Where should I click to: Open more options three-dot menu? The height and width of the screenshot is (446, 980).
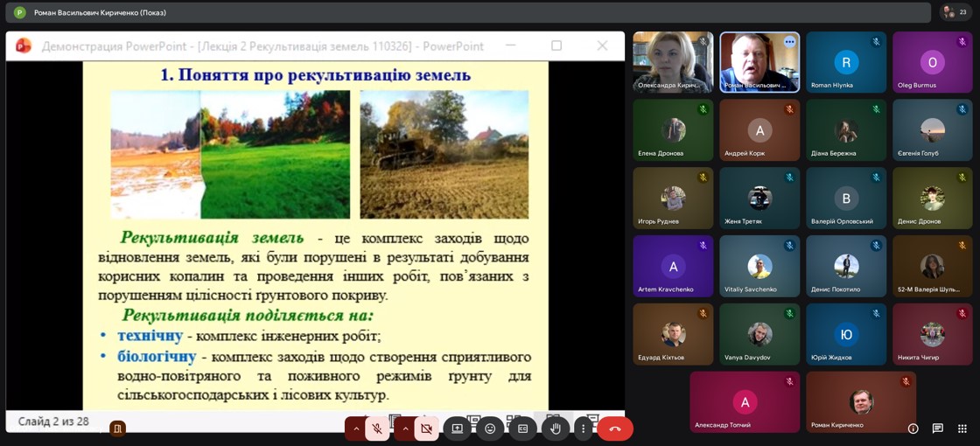point(583,429)
